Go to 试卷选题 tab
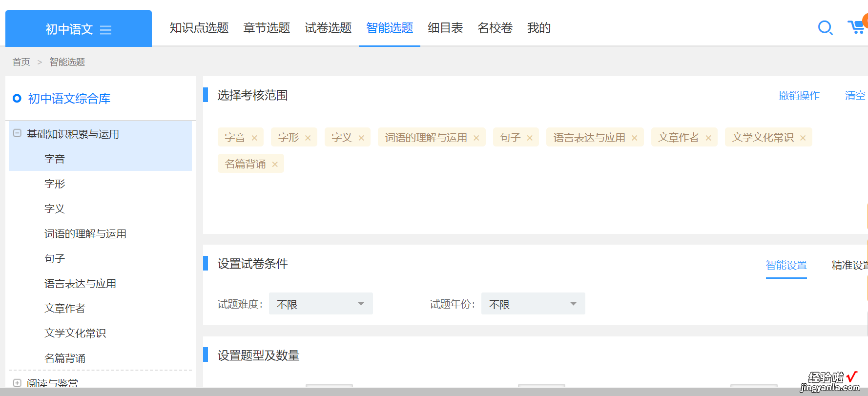 [x=328, y=28]
